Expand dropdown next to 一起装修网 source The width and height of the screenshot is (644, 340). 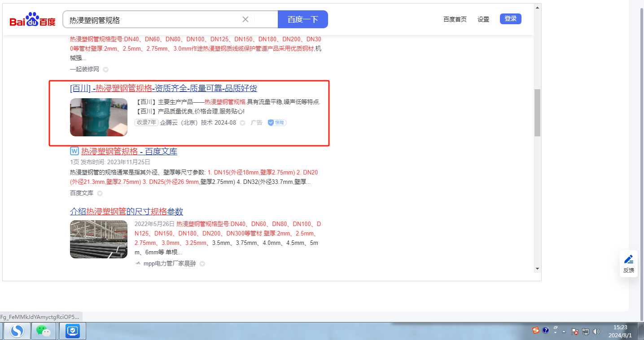tap(105, 70)
